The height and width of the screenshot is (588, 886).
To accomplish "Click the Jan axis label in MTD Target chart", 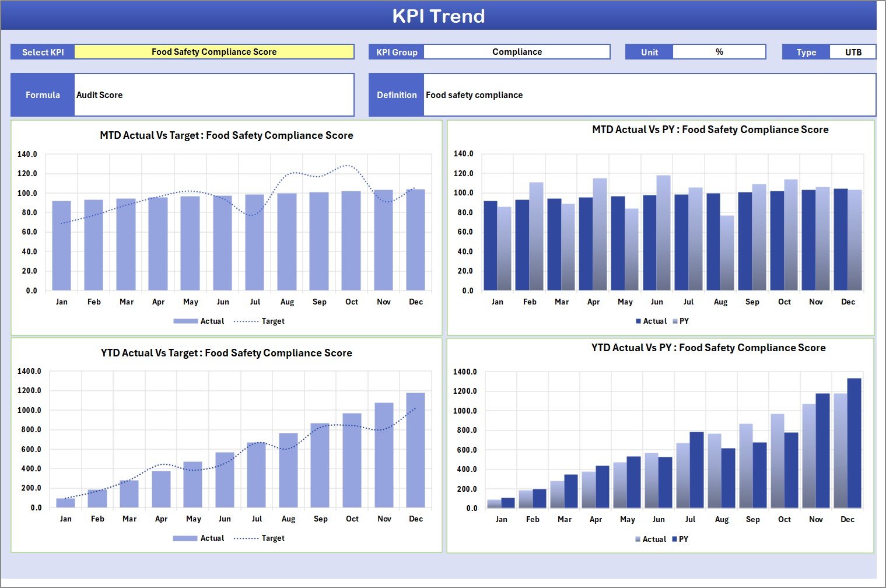I will pos(62,302).
